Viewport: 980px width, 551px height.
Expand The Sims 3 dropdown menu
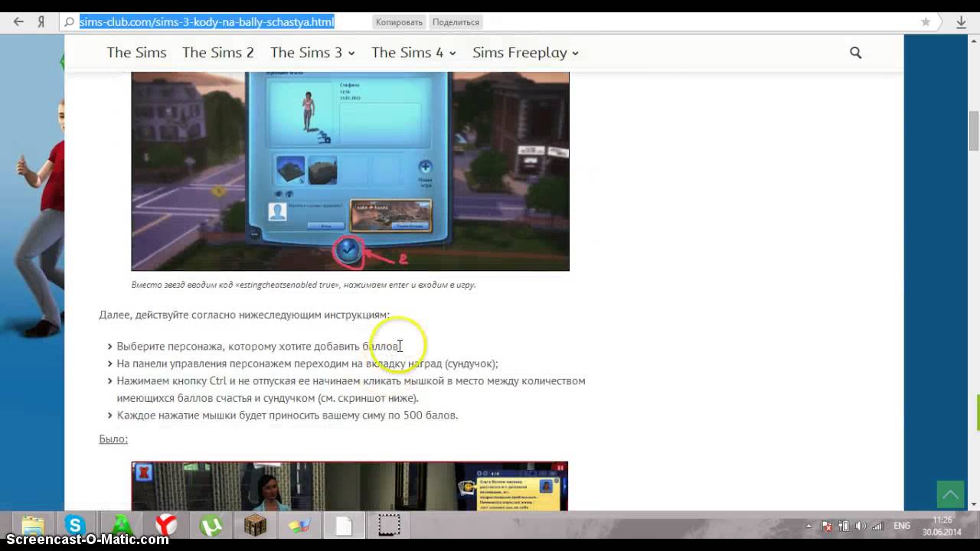[x=312, y=53]
